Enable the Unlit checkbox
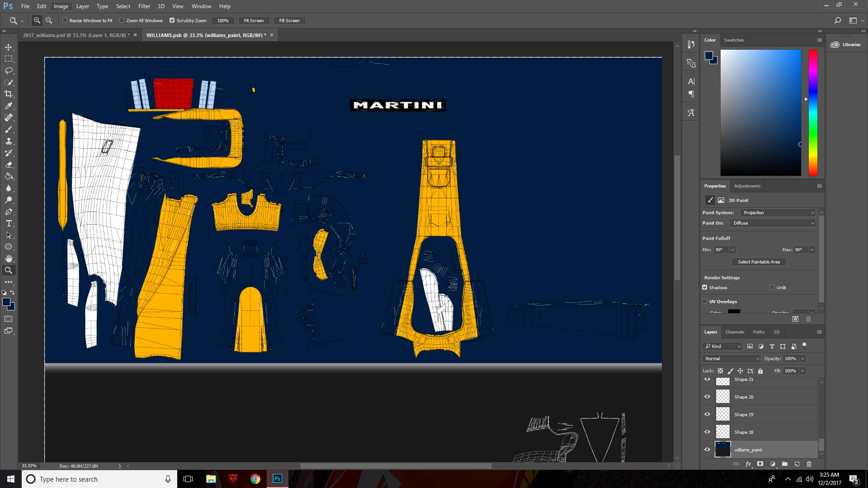 pos(772,287)
